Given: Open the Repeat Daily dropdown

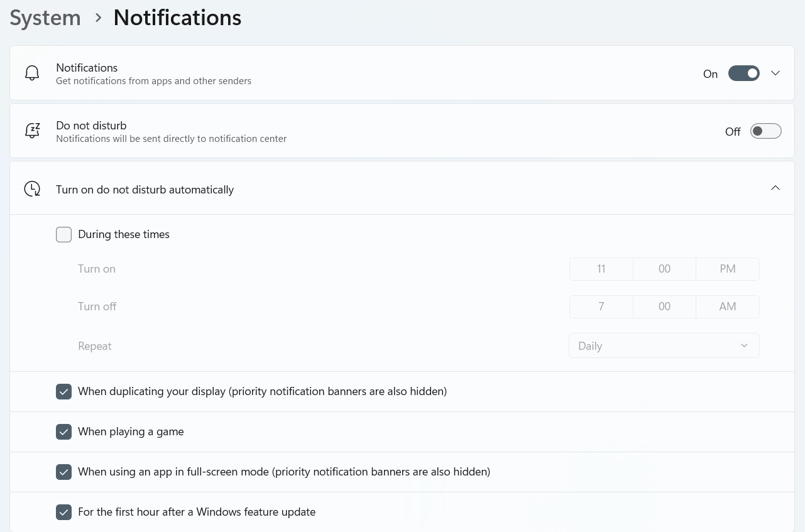Looking at the screenshot, I should pos(664,346).
